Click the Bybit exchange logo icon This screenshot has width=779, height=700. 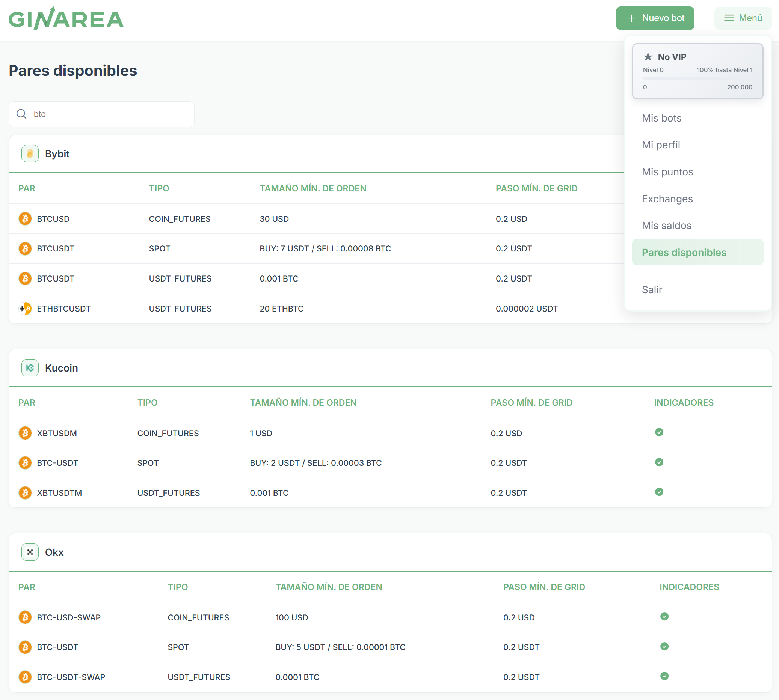click(x=30, y=154)
